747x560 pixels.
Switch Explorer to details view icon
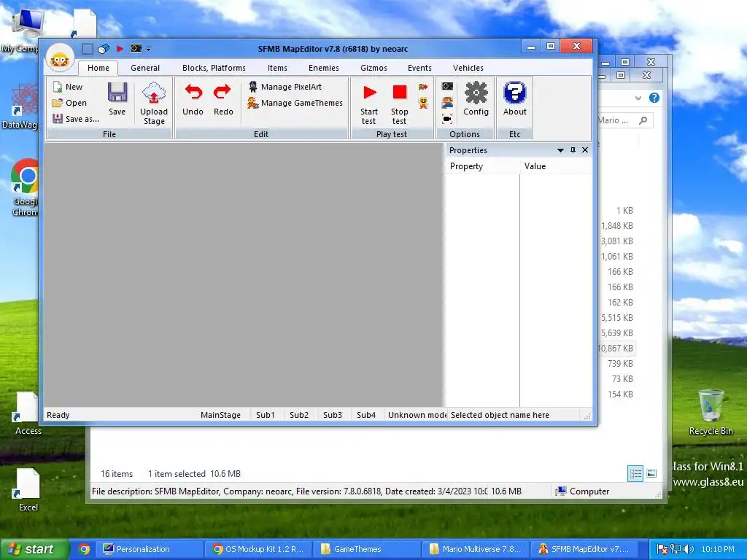(x=635, y=473)
